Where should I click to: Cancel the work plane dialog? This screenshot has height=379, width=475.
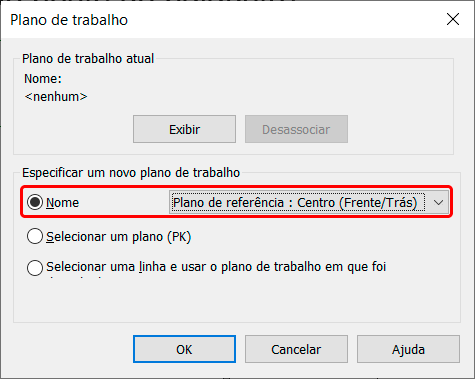tap(296, 349)
